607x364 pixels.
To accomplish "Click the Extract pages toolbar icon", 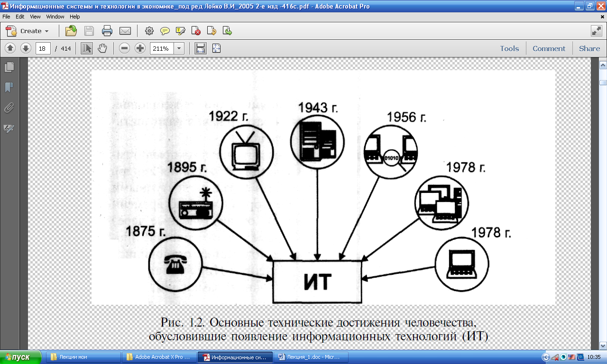I will pos(228,31).
